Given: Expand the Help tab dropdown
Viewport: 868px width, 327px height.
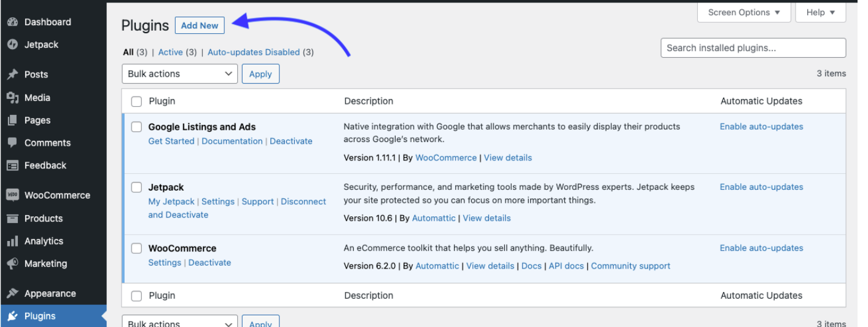Looking at the screenshot, I should coord(821,12).
